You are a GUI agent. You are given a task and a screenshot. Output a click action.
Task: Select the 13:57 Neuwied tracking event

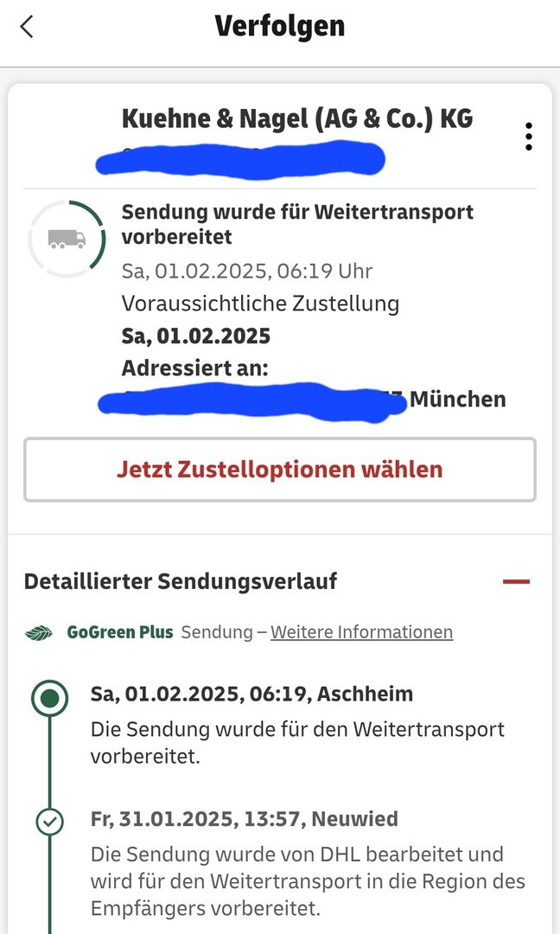click(x=244, y=818)
